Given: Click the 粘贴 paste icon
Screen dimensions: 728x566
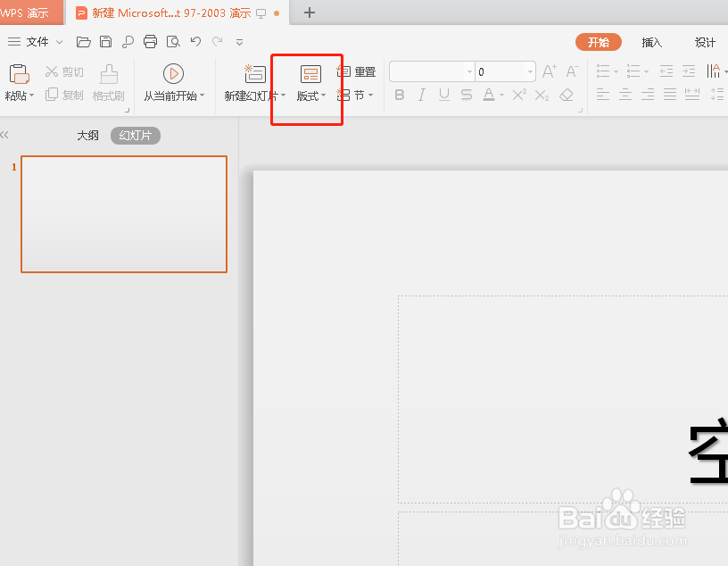Looking at the screenshot, I should tap(19, 74).
